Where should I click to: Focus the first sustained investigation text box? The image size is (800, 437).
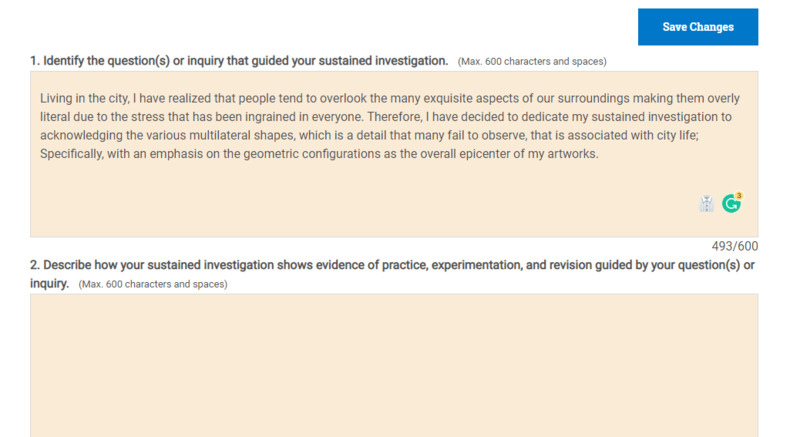coord(394,154)
